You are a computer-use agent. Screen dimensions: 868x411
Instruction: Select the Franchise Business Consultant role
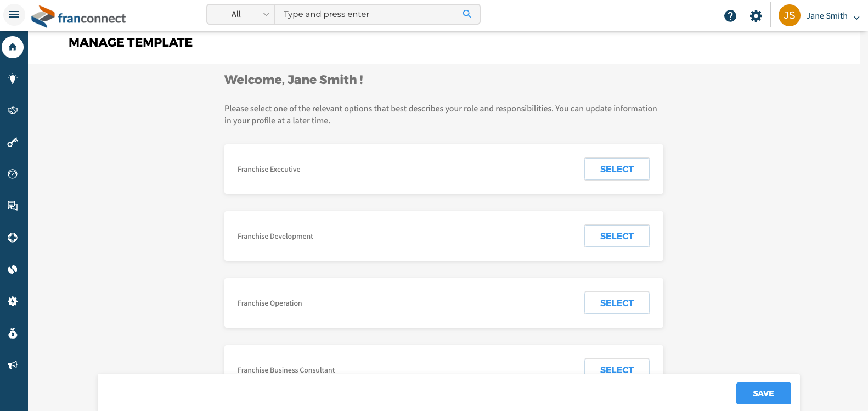click(617, 367)
